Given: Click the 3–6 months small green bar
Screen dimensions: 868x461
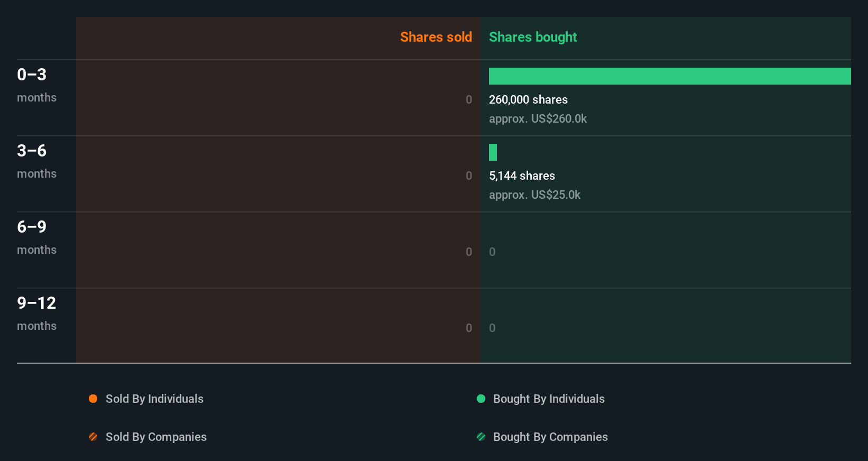Looking at the screenshot, I should coord(493,152).
